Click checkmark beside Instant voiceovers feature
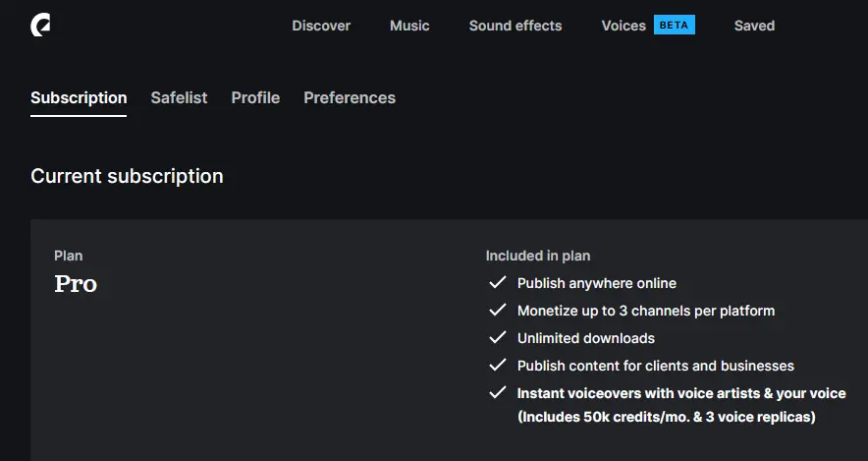This screenshot has height=461, width=868. (498, 393)
